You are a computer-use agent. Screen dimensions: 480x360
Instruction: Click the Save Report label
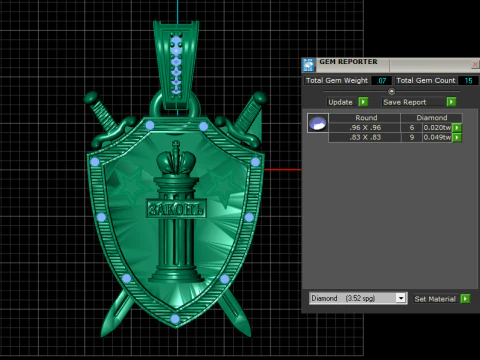405,102
